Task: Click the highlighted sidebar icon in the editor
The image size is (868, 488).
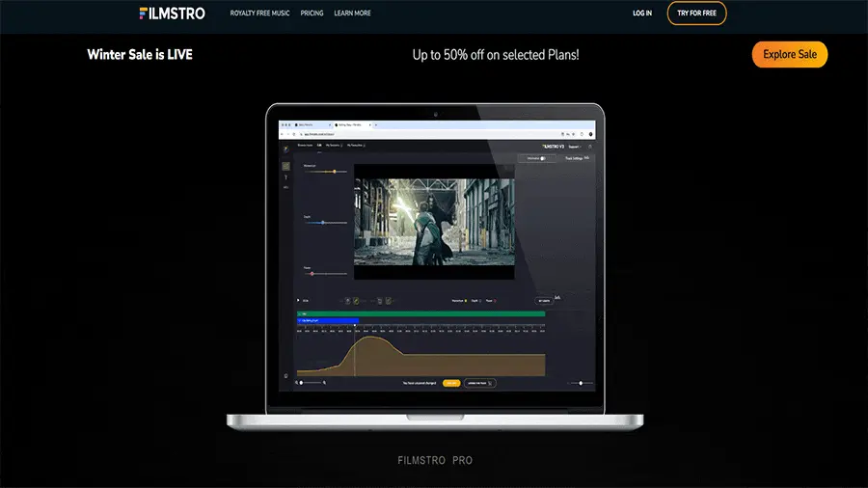Action: pos(285,166)
